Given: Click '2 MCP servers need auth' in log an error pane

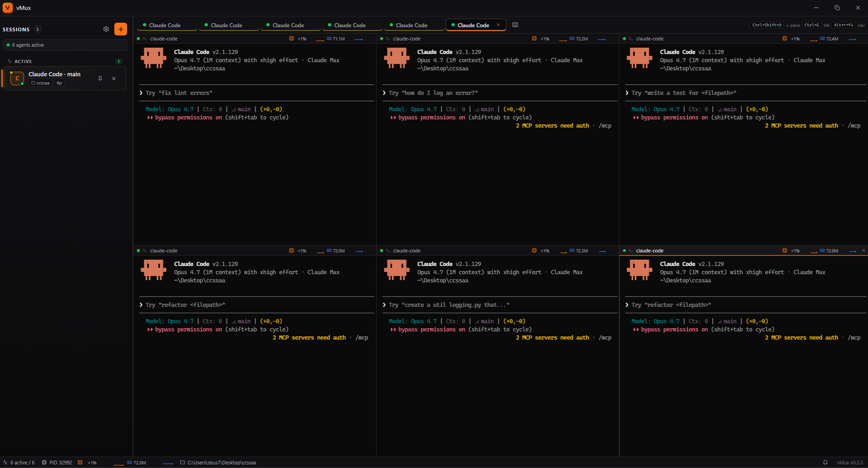Looking at the screenshot, I should [x=552, y=126].
